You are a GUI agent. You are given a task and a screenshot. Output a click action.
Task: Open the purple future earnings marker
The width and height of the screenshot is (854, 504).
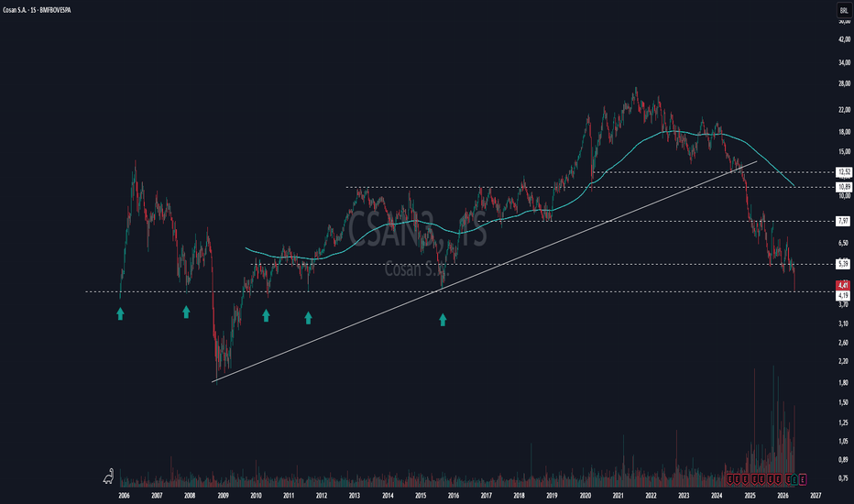point(803,479)
